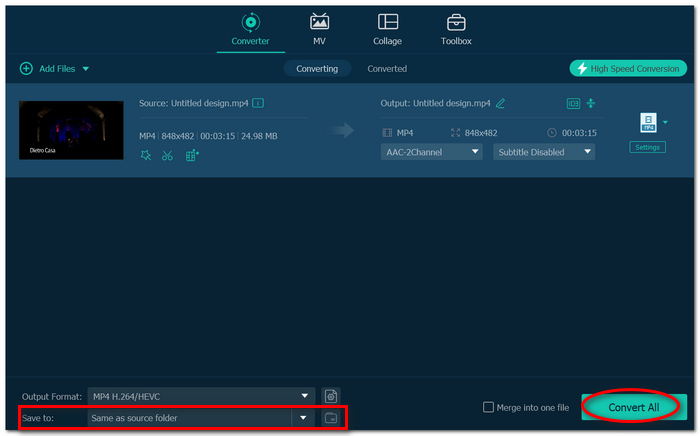The height and width of the screenshot is (436, 700).
Task: Open the Toolbox tab
Action: [x=456, y=29]
